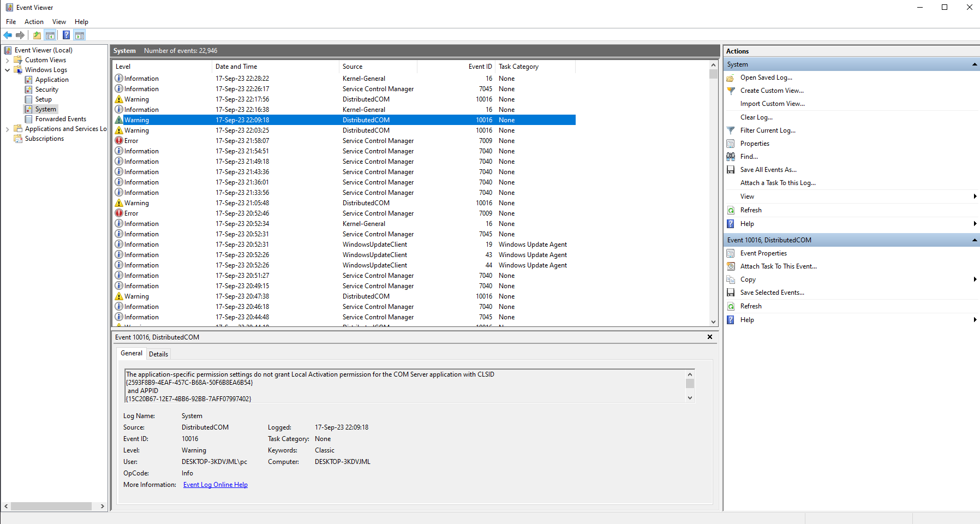The height and width of the screenshot is (524, 980).
Task: Close the event preview pane
Action: [x=710, y=337]
